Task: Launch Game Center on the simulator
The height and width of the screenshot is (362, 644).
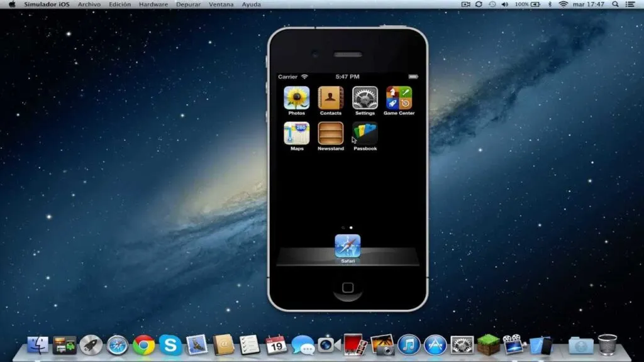Action: coord(399,98)
